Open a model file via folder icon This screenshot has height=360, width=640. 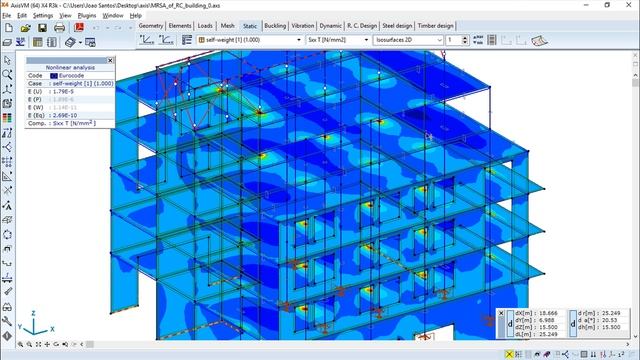click(x=25, y=28)
